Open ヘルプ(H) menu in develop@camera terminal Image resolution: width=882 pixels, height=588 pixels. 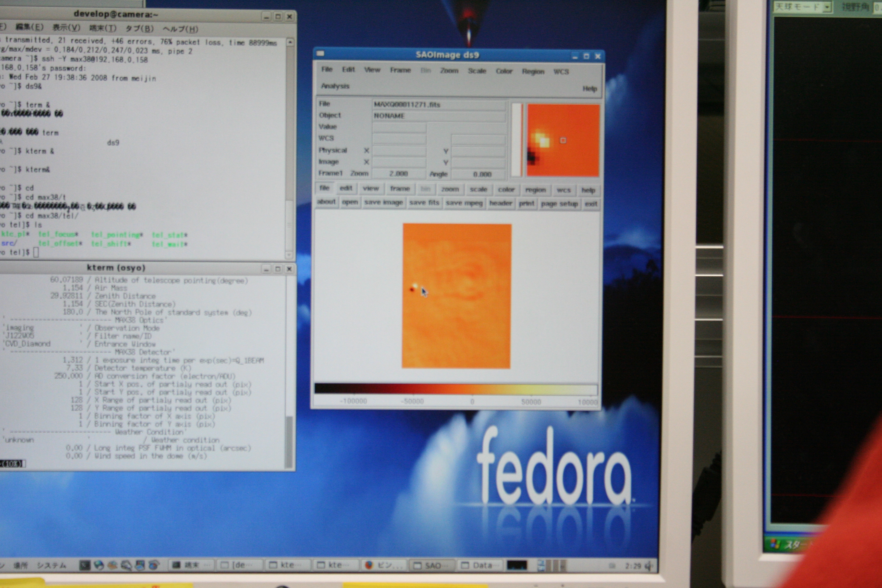180,29
